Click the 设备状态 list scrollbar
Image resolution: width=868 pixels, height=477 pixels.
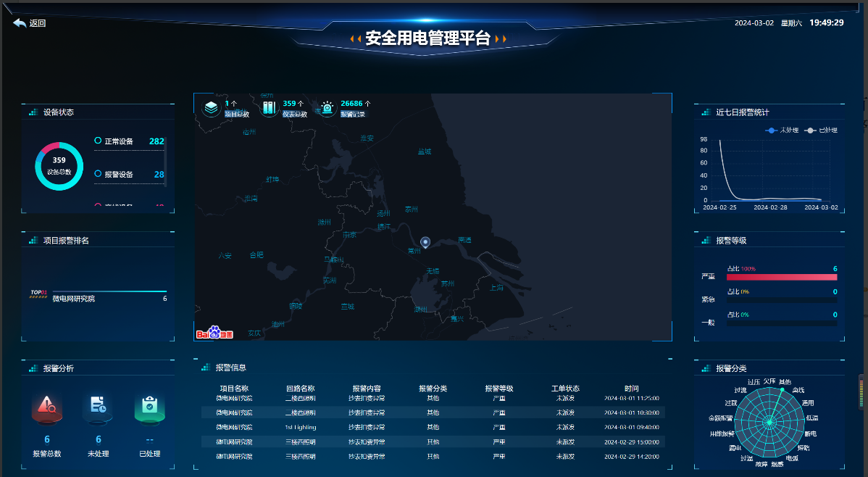[x=165, y=163]
